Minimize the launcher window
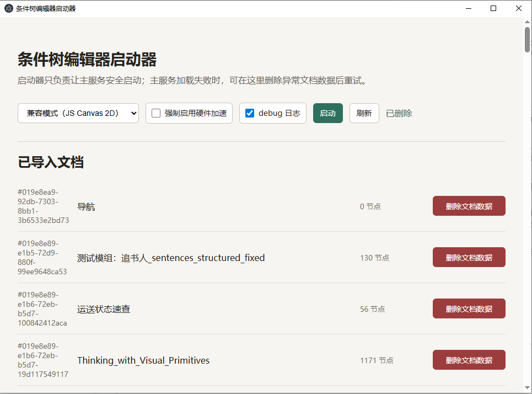The image size is (532, 394). 469,8
